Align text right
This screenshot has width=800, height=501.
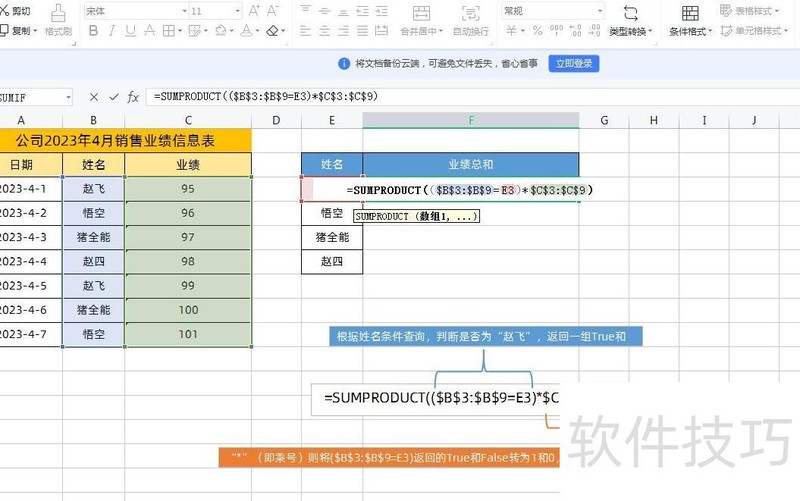point(343,31)
